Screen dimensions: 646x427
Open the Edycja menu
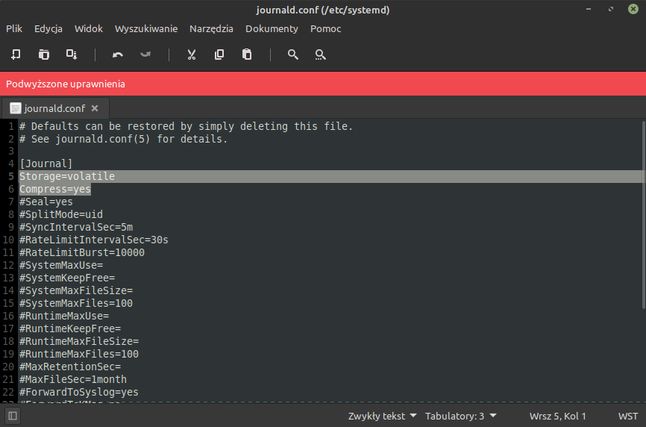tap(48, 28)
